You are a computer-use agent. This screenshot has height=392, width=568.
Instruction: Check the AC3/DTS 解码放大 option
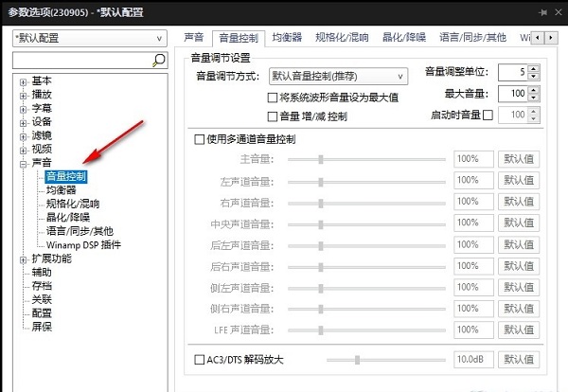pos(199,360)
